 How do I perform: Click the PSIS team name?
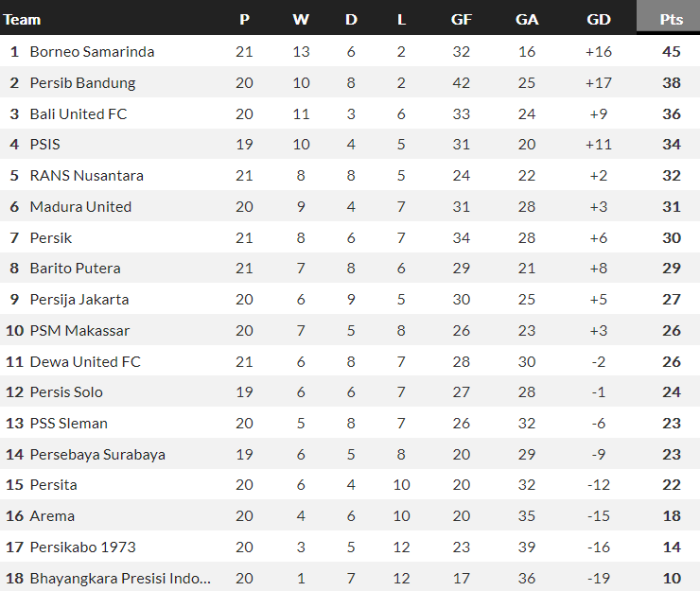[45, 145]
